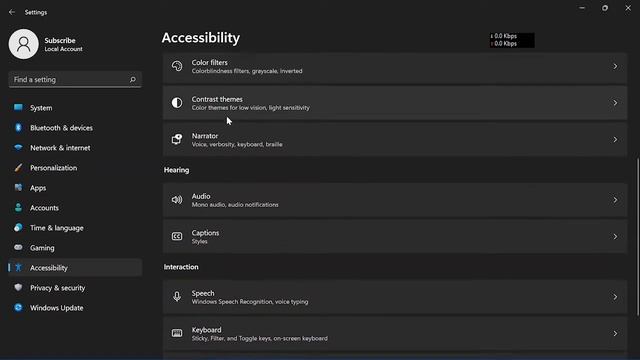Open Windows Update page
This screenshot has width=640, height=360.
click(75, 308)
